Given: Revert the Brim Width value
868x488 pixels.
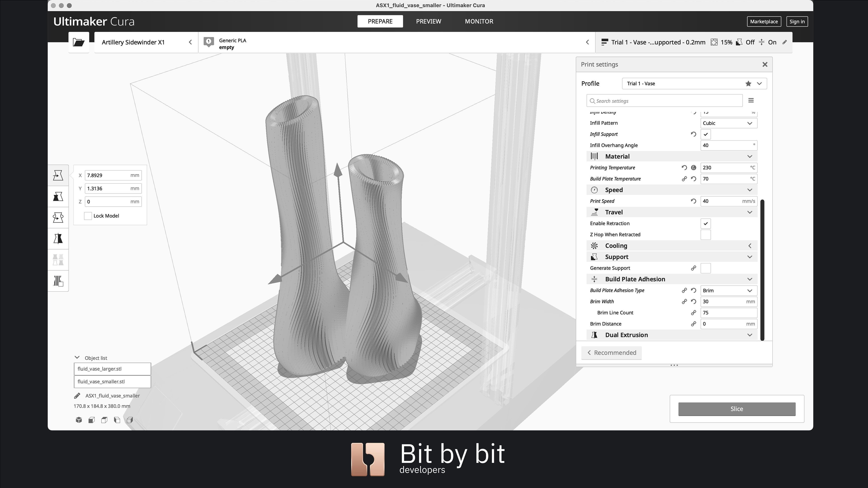Looking at the screenshot, I should coord(693,301).
